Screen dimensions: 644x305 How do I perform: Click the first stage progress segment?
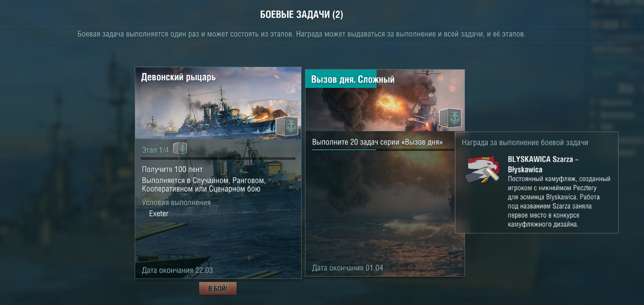coord(160,158)
